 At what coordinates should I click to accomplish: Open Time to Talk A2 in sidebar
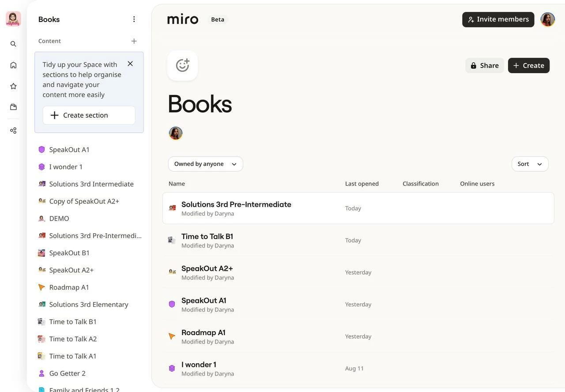pyautogui.click(x=89, y=339)
